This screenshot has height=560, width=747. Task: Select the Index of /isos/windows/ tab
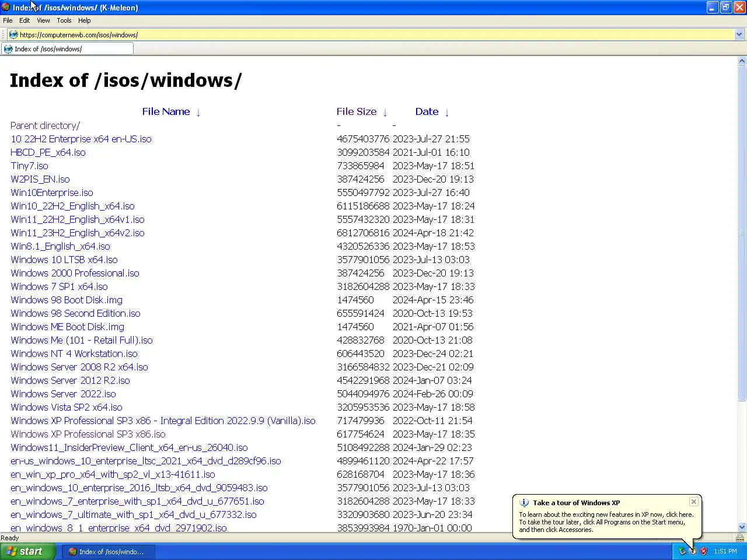coord(67,49)
